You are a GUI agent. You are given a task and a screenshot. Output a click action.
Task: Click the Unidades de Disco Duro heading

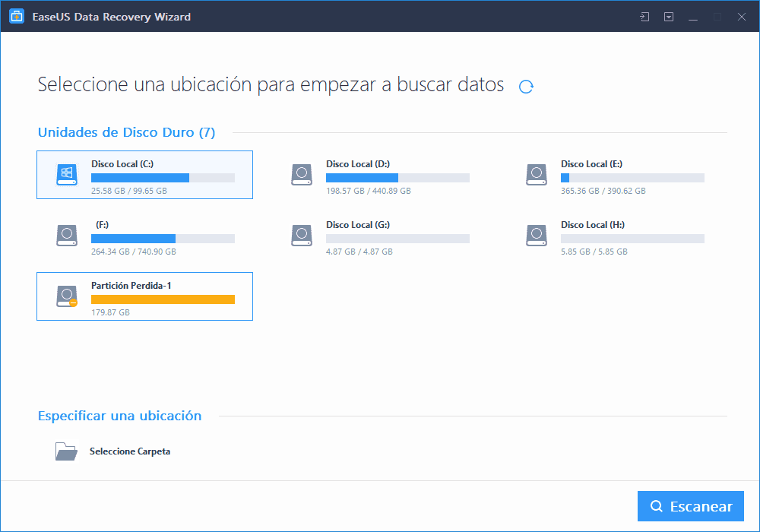pyautogui.click(x=126, y=131)
